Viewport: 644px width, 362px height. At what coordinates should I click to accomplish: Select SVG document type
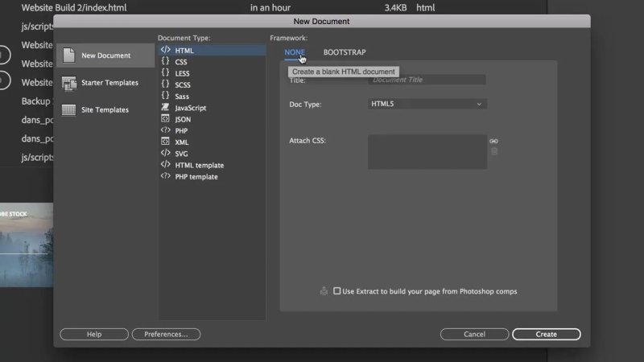(x=213, y=154)
